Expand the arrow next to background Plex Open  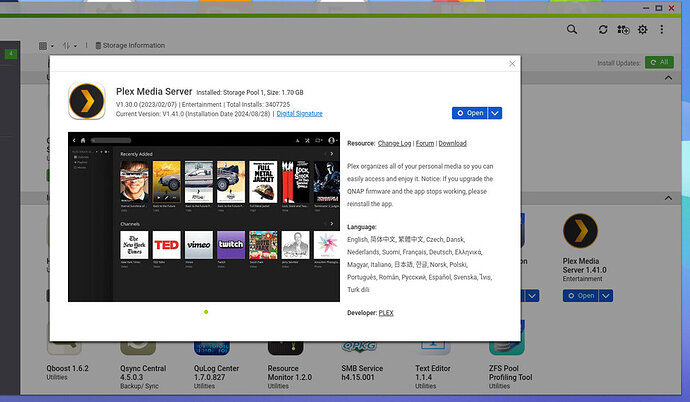606,296
